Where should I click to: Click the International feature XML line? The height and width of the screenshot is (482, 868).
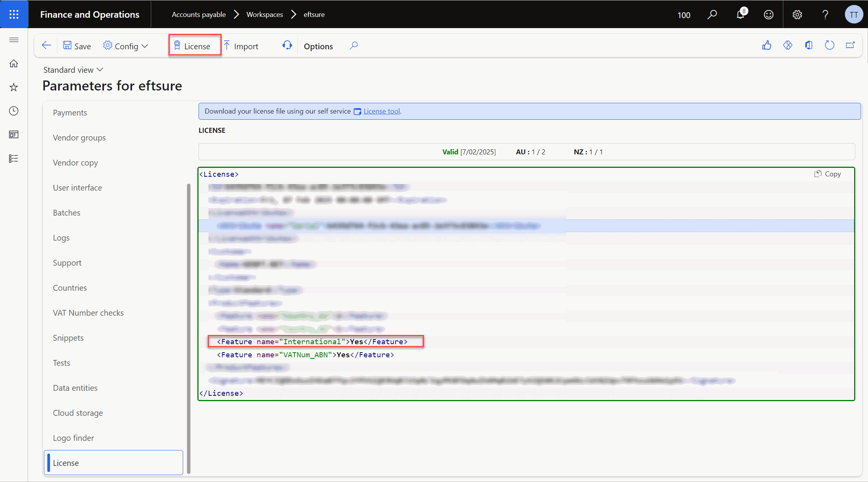[312, 341]
